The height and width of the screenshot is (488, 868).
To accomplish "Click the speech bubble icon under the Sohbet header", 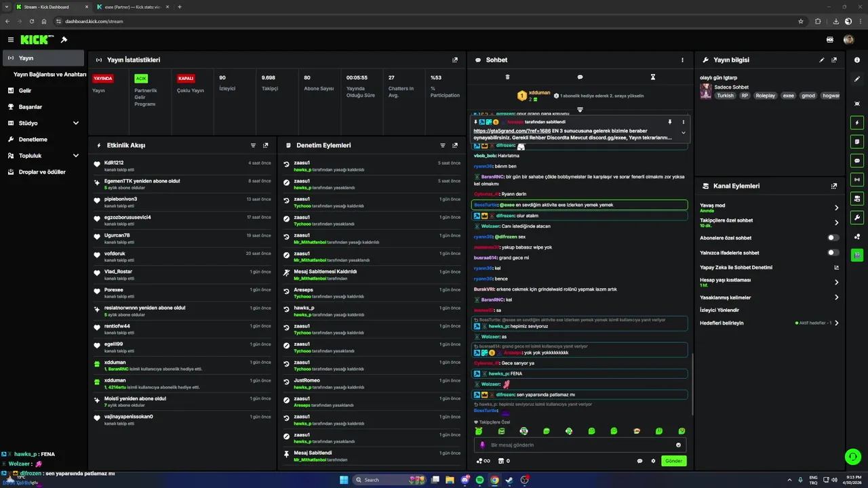I will pos(580,77).
